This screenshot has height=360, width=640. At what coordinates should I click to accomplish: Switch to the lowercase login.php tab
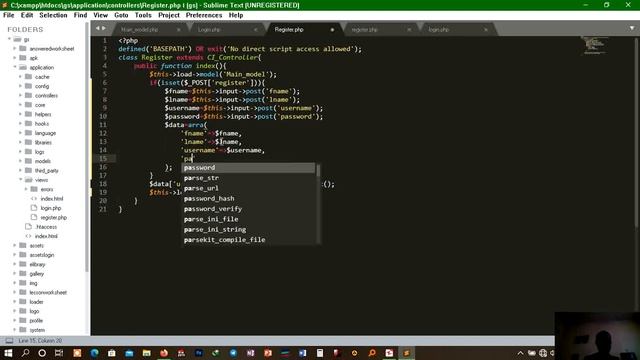[439, 30]
